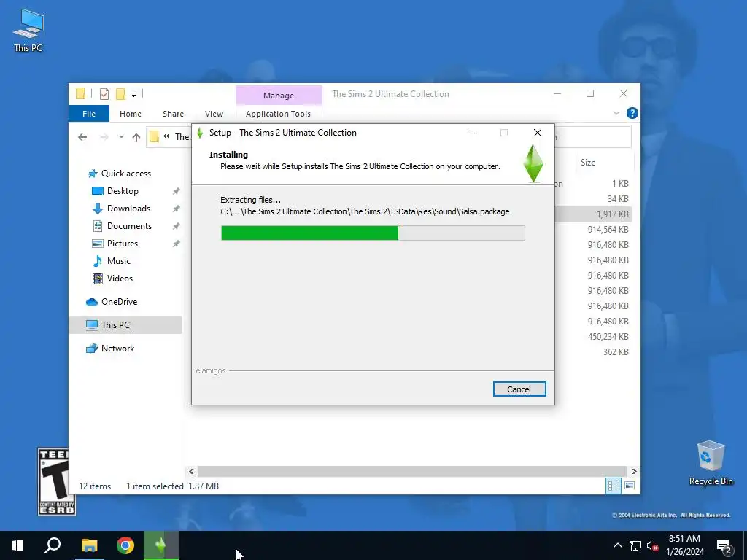This screenshot has width=747, height=560.
Task: Open Videos in navigation pane
Action: [120, 279]
